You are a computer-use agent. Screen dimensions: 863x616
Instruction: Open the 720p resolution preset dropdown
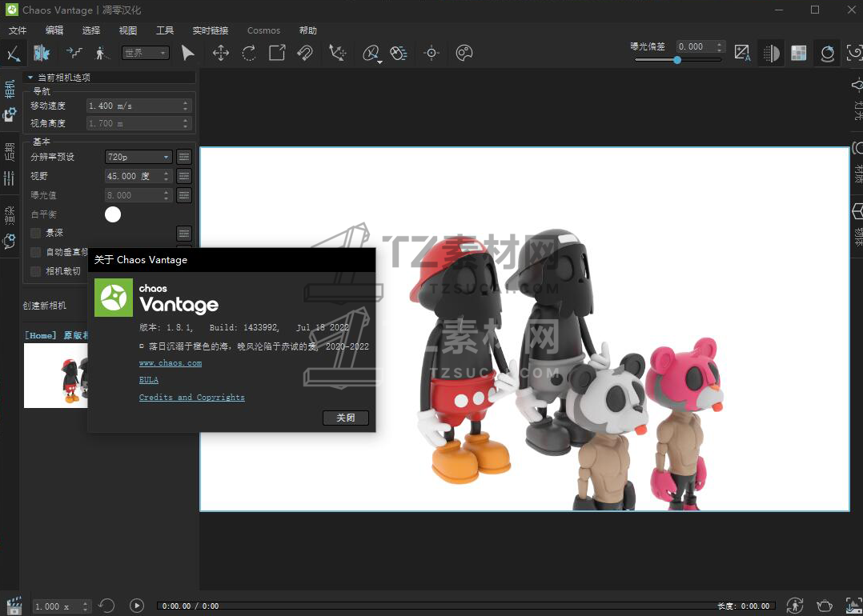(x=138, y=157)
